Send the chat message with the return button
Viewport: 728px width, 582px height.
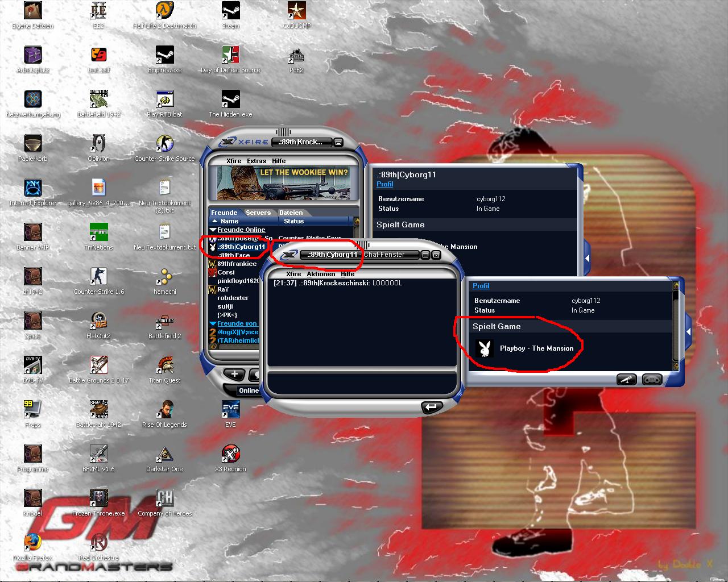[x=431, y=407]
